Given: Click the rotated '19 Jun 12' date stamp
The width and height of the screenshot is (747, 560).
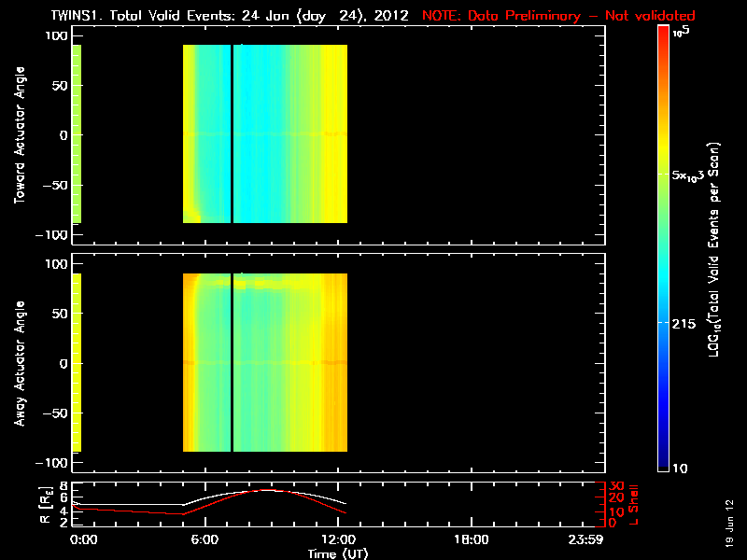Looking at the screenshot, I should click(x=730, y=524).
